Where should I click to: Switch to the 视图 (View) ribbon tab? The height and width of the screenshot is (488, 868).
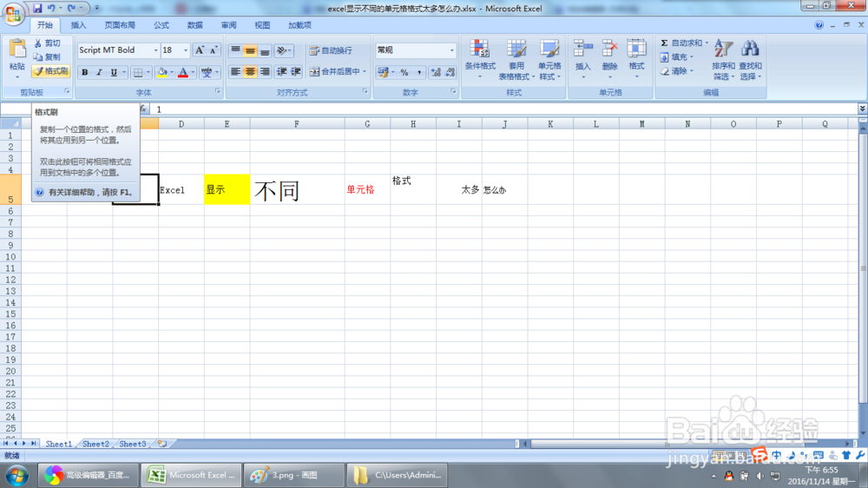click(x=262, y=25)
